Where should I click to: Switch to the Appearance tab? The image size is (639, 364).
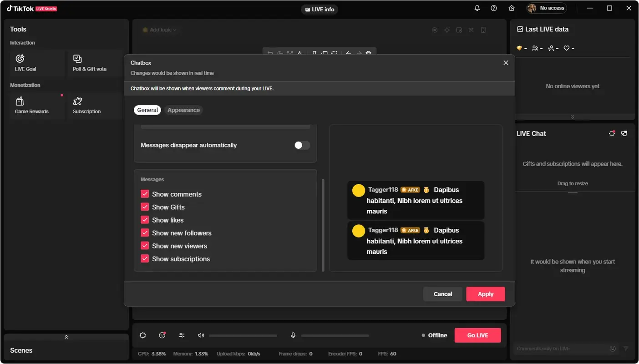183,110
